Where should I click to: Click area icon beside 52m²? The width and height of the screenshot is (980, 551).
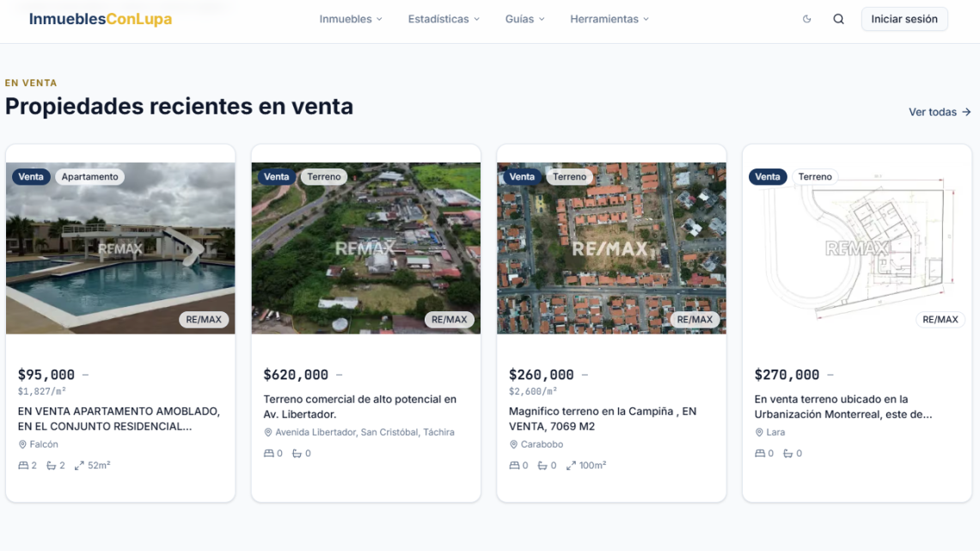(79, 465)
